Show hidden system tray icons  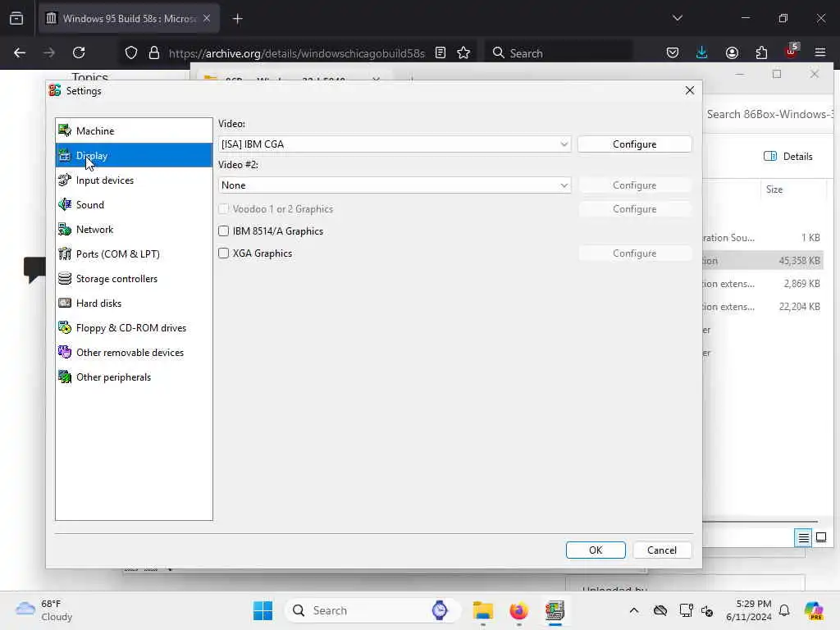(634, 610)
